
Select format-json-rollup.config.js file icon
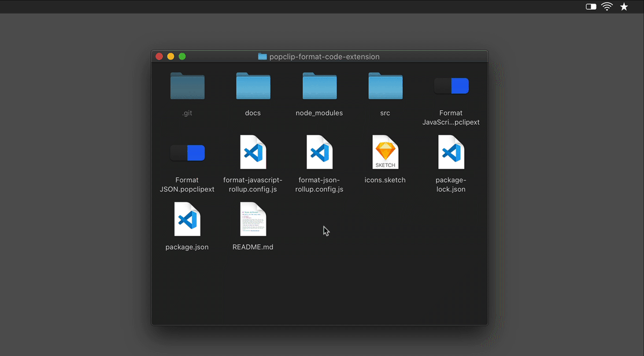click(320, 152)
